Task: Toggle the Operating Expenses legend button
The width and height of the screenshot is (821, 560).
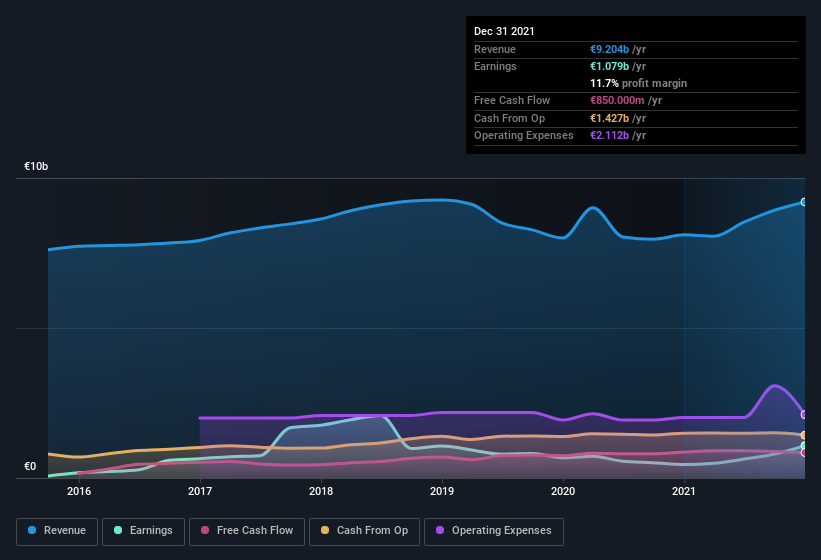Action: (x=494, y=531)
